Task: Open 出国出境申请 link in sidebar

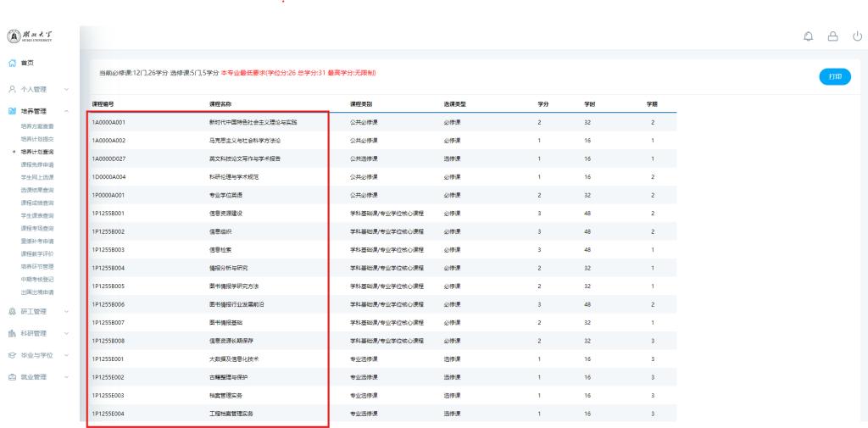Action: [x=37, y=291]
